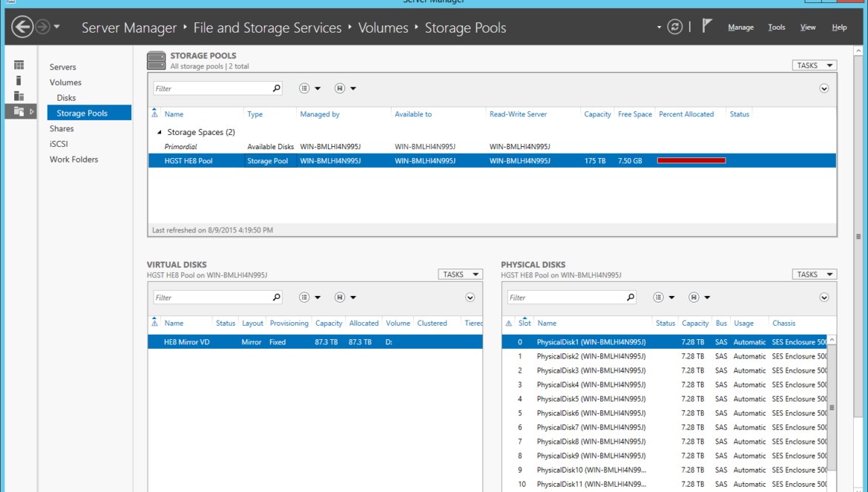
Task: Click search magnifier in Storage Pools filter
Action: [277, 88]
